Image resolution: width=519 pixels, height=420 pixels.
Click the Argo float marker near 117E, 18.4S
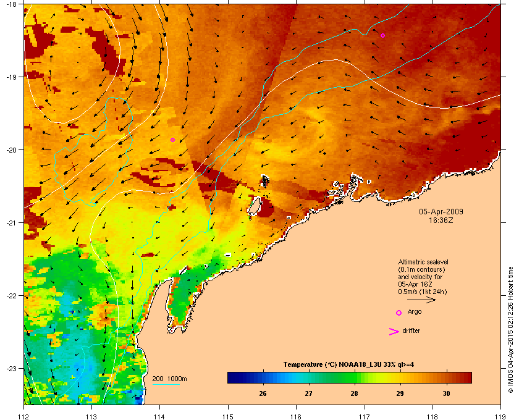coord(382,35)
